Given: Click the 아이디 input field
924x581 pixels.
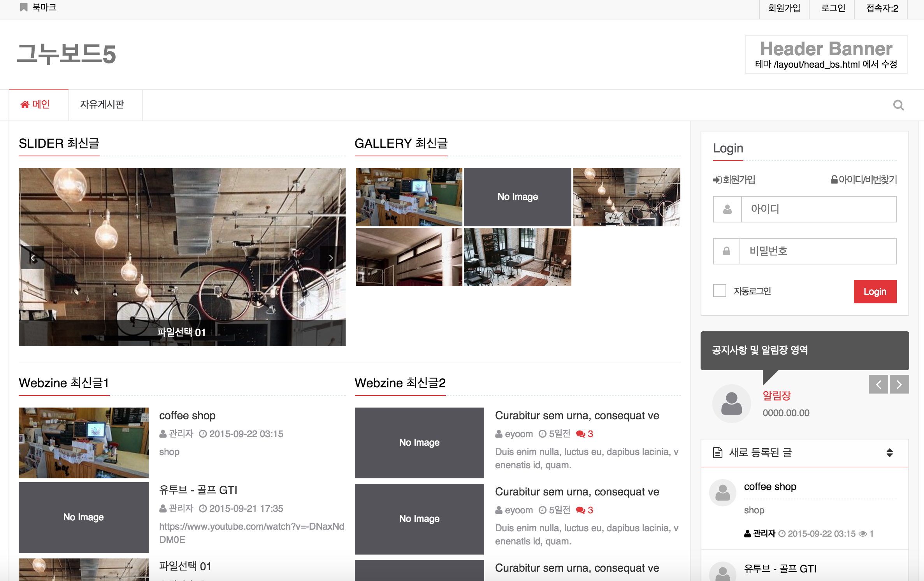Looking at the screenshot, I should 818,209.
